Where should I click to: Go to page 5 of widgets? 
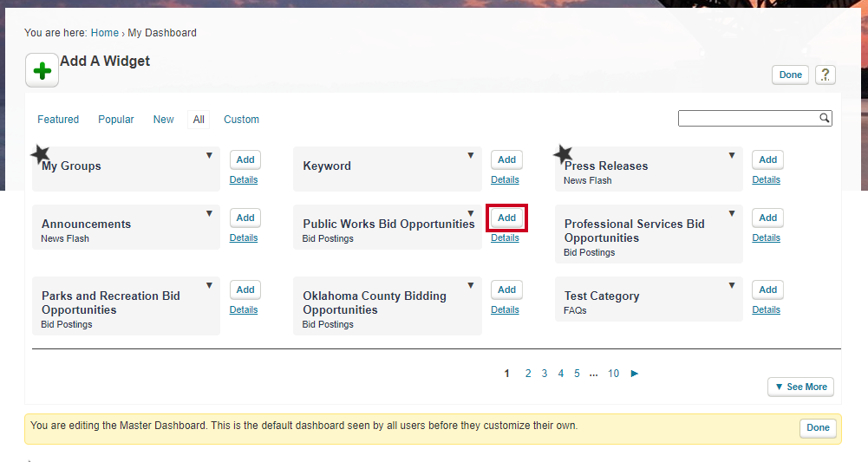click(x=577, y=374)
